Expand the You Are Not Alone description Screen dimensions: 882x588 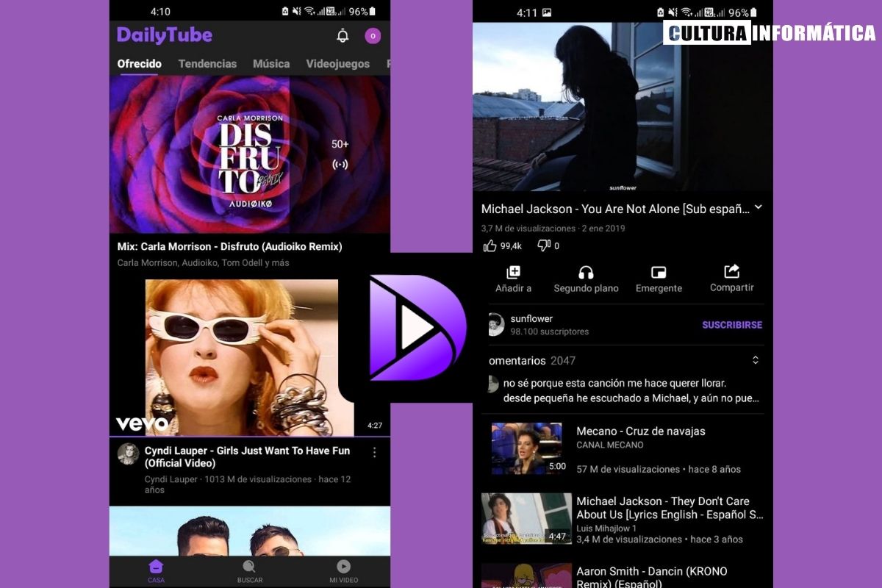pyautogui.click(x=759, y=208)
